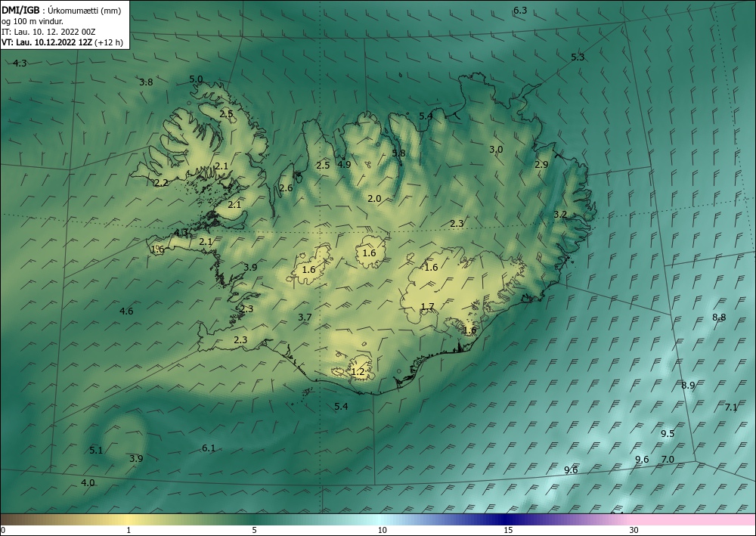Click the 3.2 value on the map

click(x=559, y=215)
